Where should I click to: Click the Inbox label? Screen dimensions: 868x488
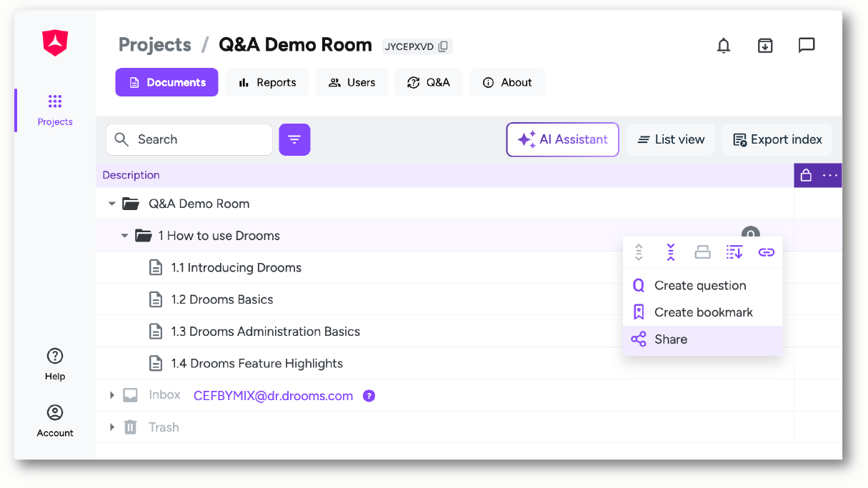[x=164, y=395]
